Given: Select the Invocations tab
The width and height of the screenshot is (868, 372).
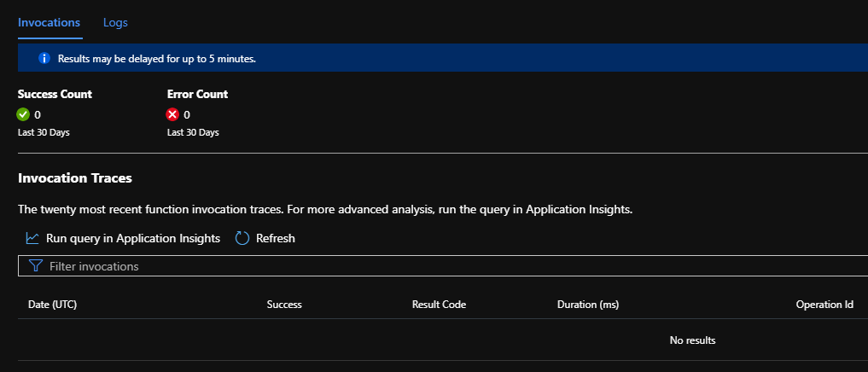Looking at the screenshot, I should point(50,23).
